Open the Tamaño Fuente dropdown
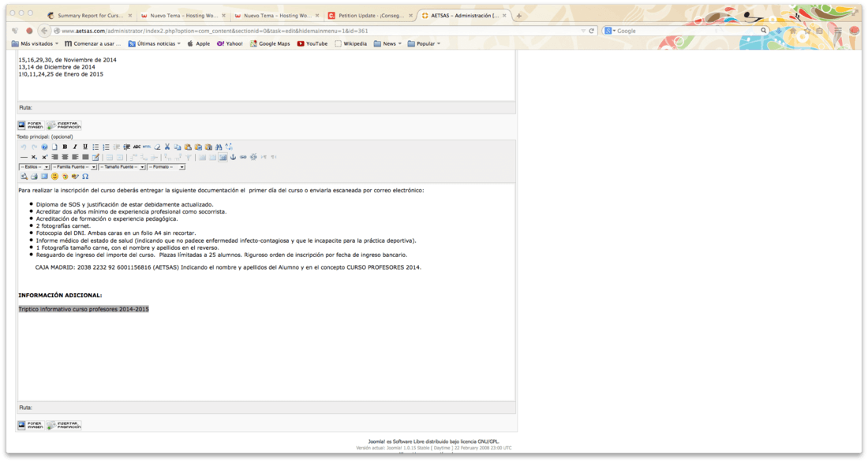The height and width of the screenshot is (462, 868). pyautogui.click(x=122, y=167)
